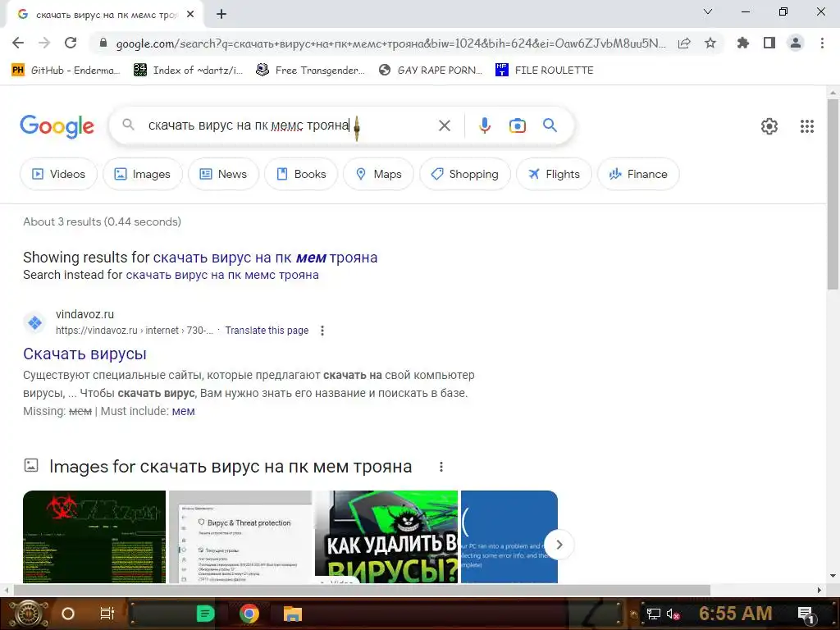Click inside the Google search box text

(249, 126)
